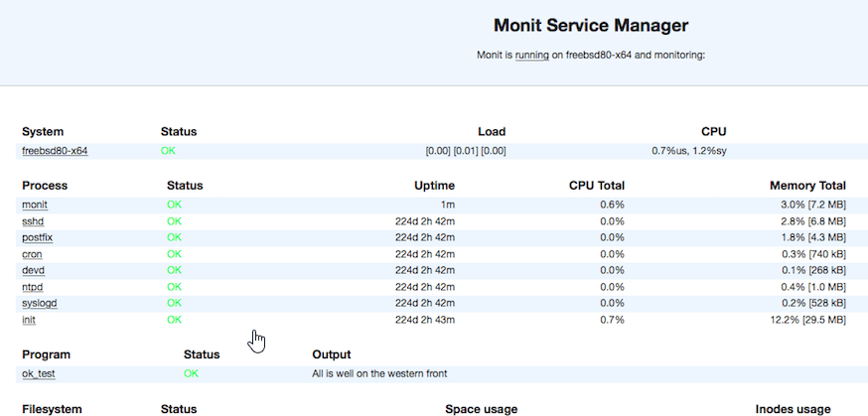Screen dimensions: 868x416
Task: Click the init memory value 12.2% [29.5 MB]
Action: (x=804, y=320)
